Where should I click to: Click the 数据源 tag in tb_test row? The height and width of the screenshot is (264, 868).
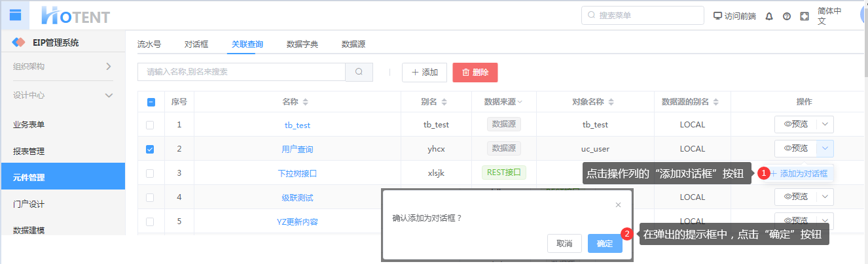tap(504, 124)
